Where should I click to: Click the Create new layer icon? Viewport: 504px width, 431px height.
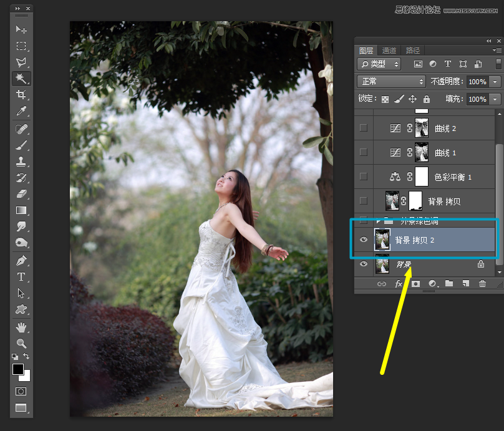(x=466, y=283)
